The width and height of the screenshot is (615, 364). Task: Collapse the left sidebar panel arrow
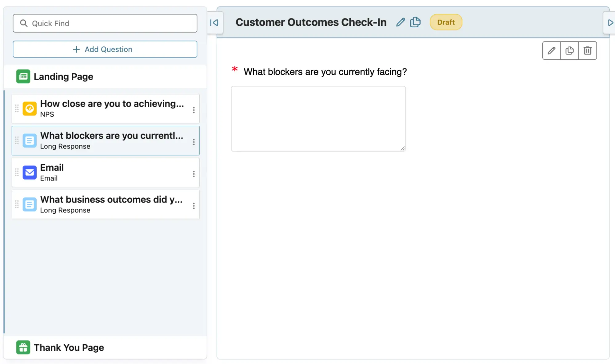pyautogui.click(x=214, y=22)
